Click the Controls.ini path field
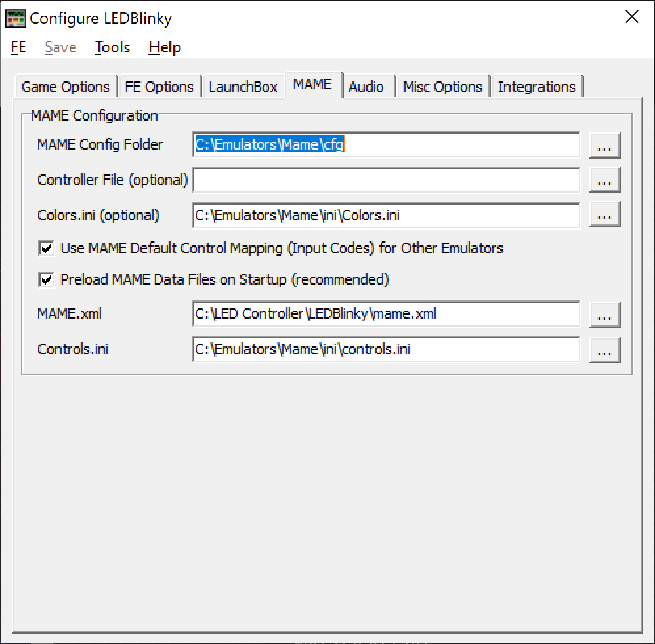The image size is (655, 644). 386,350
